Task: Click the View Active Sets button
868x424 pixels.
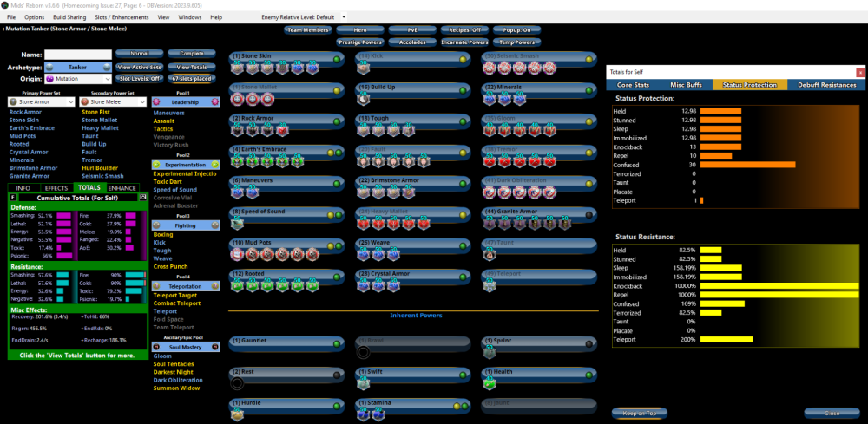Action: (x=139, y=67)
